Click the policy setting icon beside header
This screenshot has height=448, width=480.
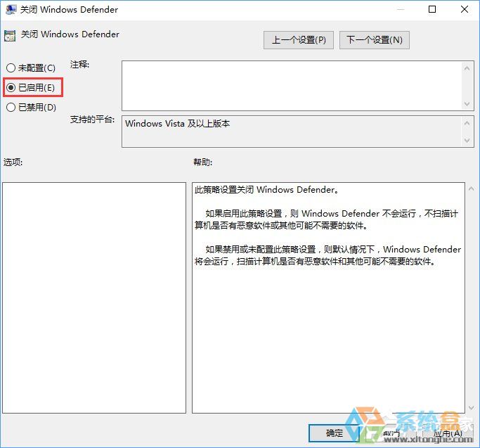point(10,36)
